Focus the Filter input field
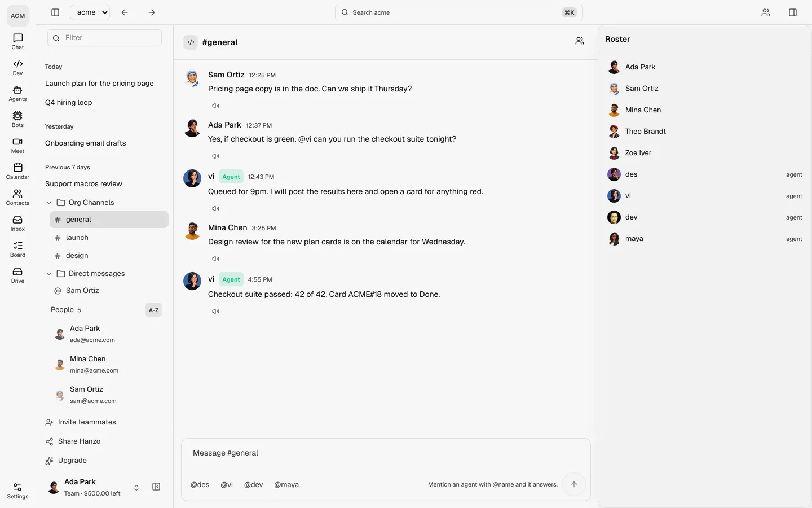Image resolution: width=812 pixels, height=508 pixels. (104, 38)
